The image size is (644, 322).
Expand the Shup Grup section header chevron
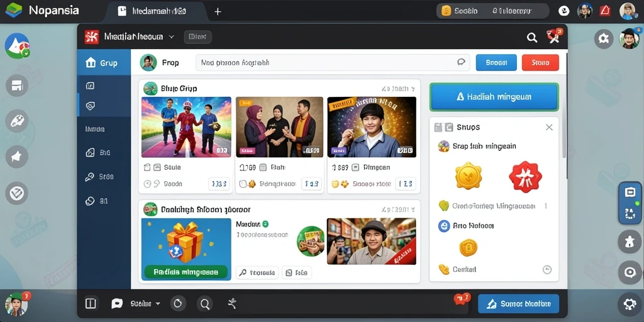(x=413, y=88)
